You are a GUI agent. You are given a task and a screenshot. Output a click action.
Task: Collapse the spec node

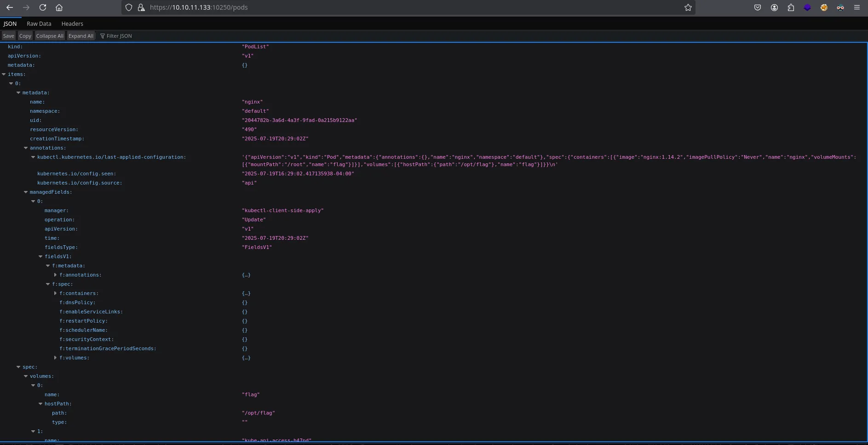(18, 367)
